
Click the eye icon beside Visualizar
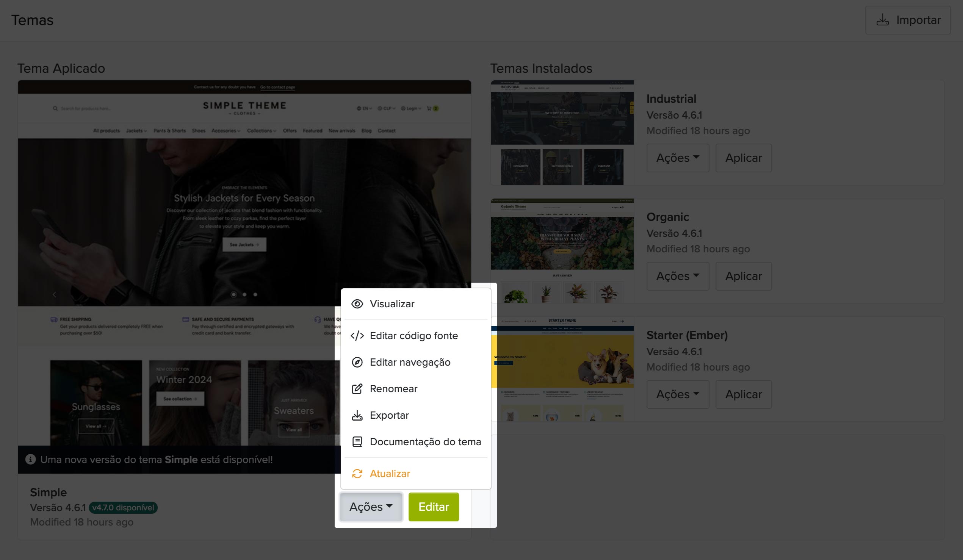pos(357,304)
